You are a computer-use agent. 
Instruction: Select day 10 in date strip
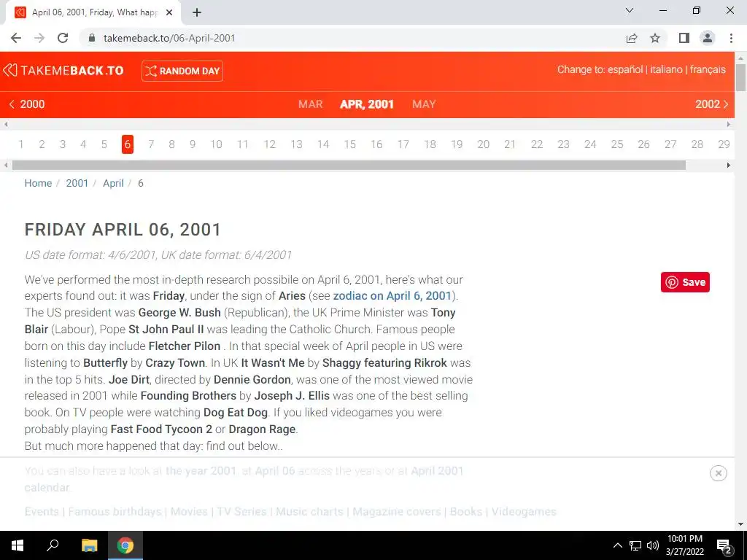pos(216,144)
